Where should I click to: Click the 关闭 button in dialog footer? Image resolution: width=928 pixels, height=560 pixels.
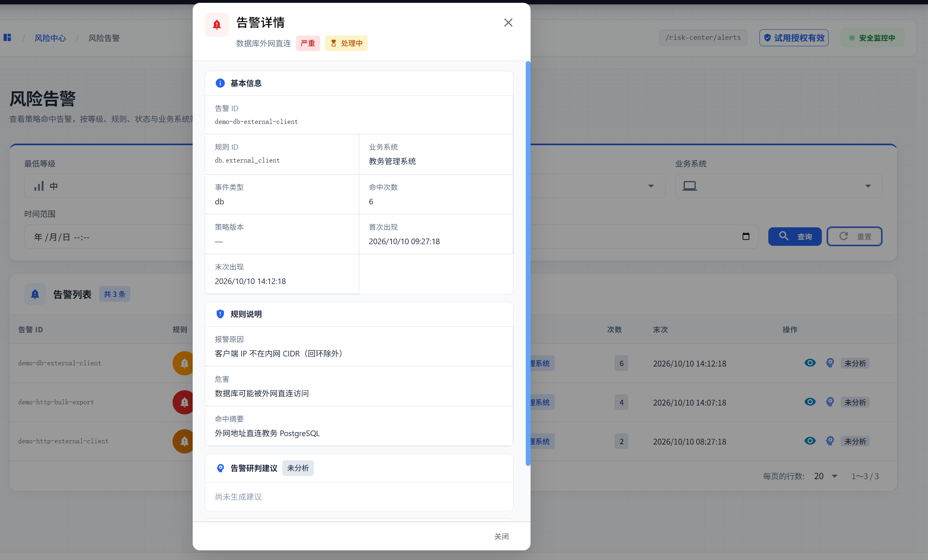[x=501, y=536]
